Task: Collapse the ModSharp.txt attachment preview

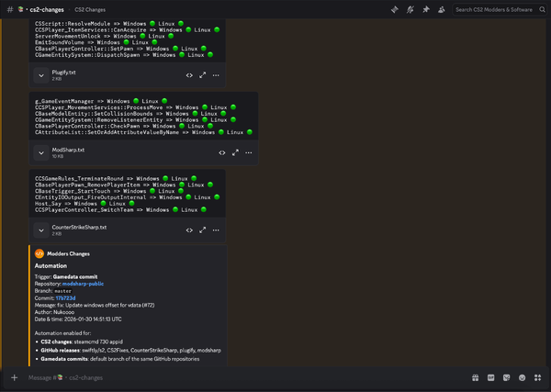Action: click(41, 152)
